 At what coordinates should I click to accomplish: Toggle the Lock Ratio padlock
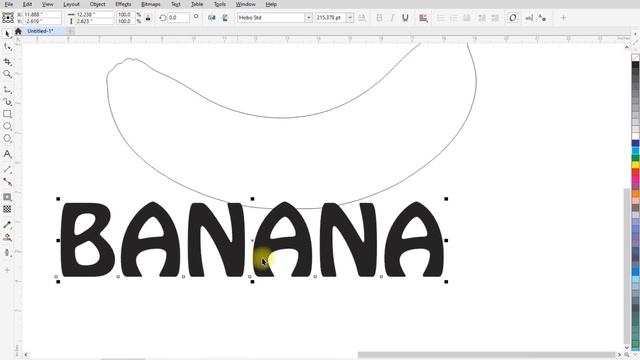click(148, 18)
